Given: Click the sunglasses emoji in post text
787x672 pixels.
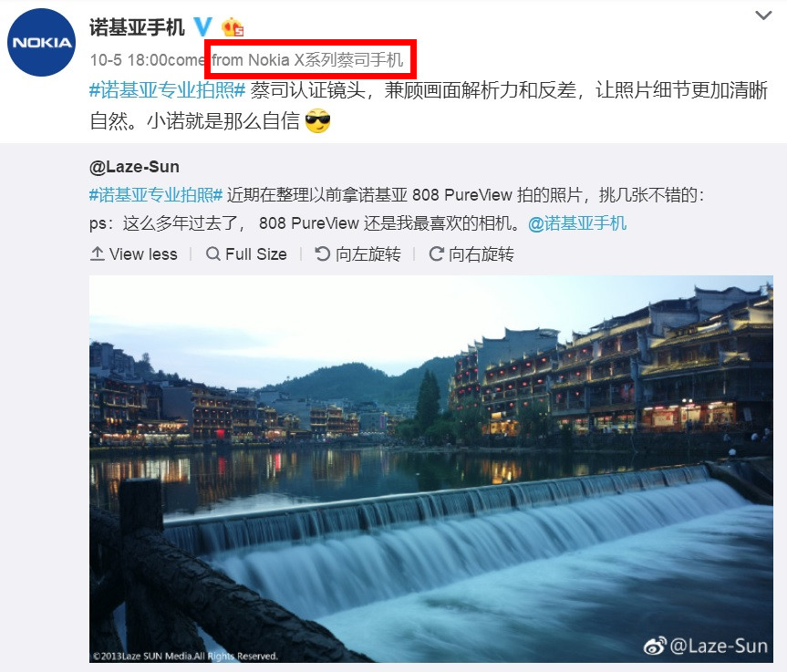Looking at the screenshot, I should (317, 121).
